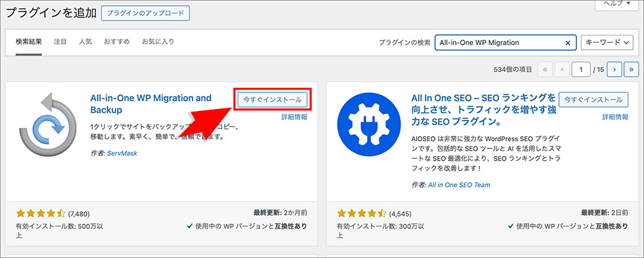Switch to the 注目 tab
644x258 pixels.
click(x=60, y=41)
